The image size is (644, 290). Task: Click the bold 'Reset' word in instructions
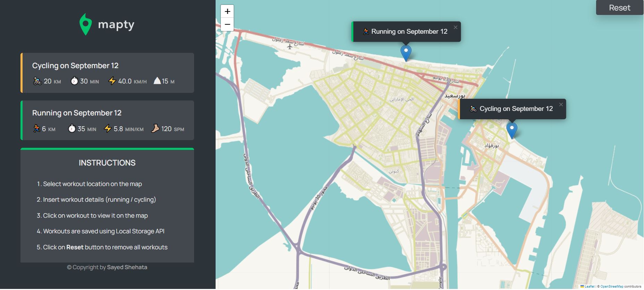tap(75, 247)
